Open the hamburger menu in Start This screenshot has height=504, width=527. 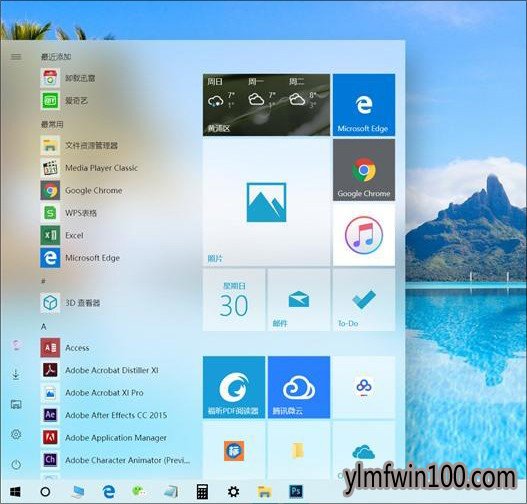click(16, 57)
